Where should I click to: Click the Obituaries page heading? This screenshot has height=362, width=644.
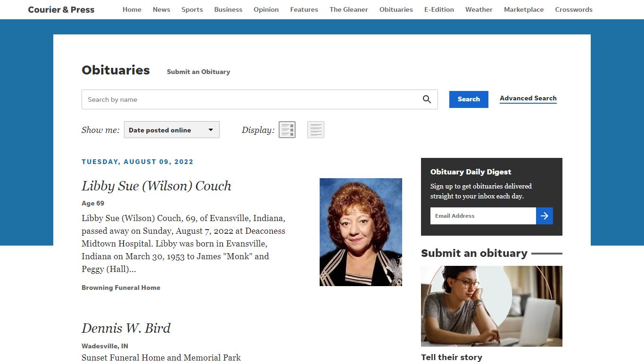click(x=116, y=70)
